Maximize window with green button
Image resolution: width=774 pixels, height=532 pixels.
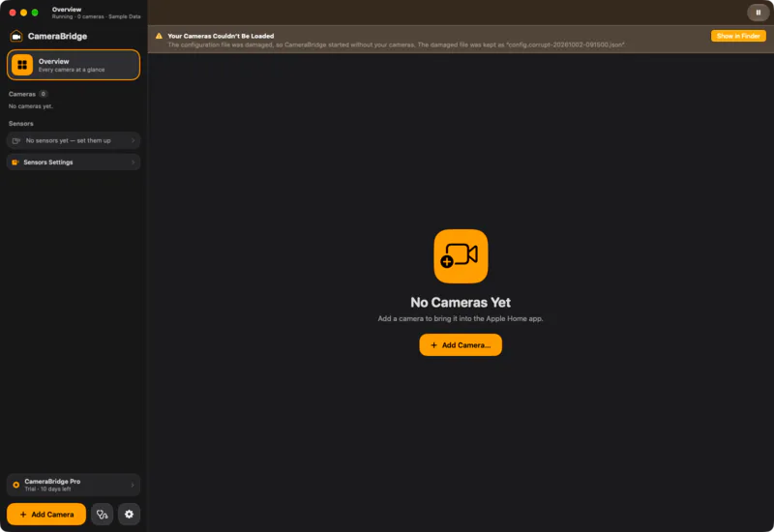35,13
